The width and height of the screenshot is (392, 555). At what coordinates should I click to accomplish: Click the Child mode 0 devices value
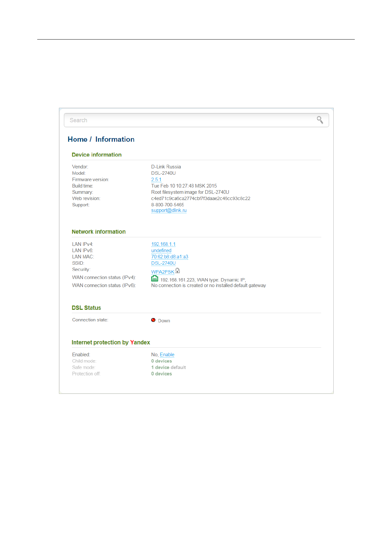[161, 361]
